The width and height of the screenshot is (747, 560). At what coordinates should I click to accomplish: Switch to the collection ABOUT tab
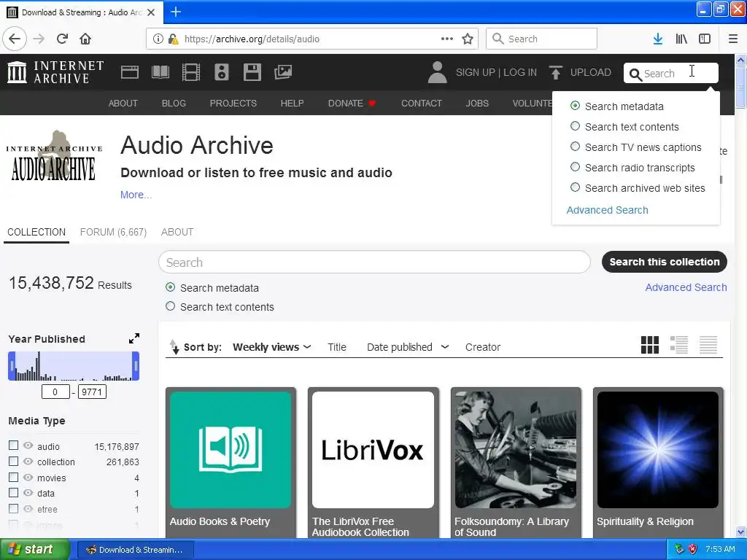177,232
